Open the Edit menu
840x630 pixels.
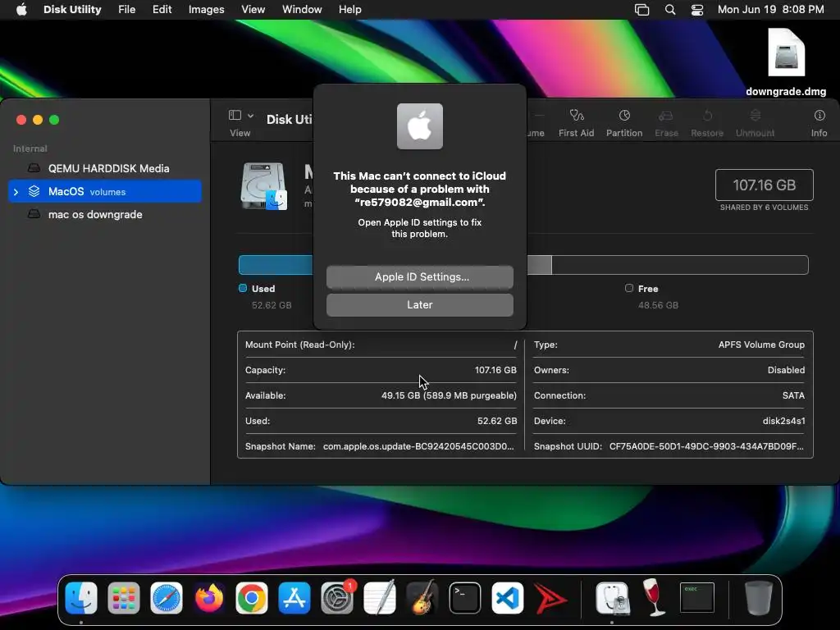162,10
